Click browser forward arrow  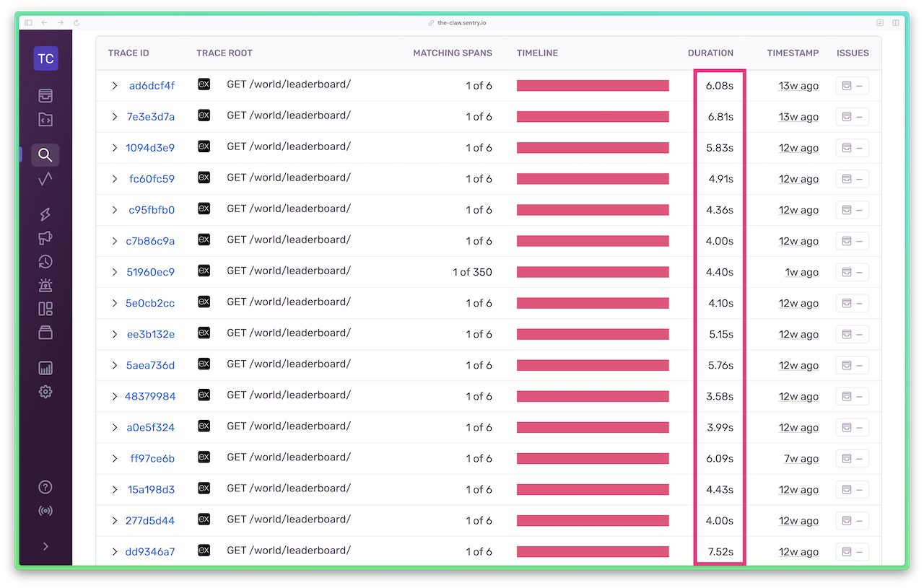point(61,22)
